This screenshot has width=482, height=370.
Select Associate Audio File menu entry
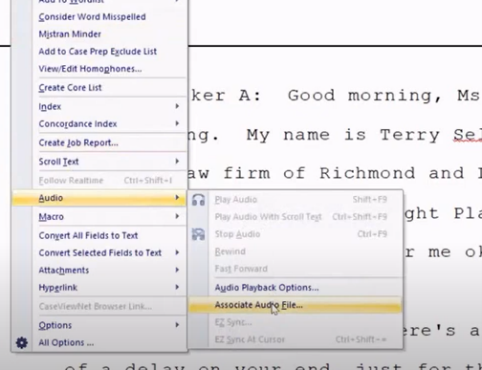point(295,305)
